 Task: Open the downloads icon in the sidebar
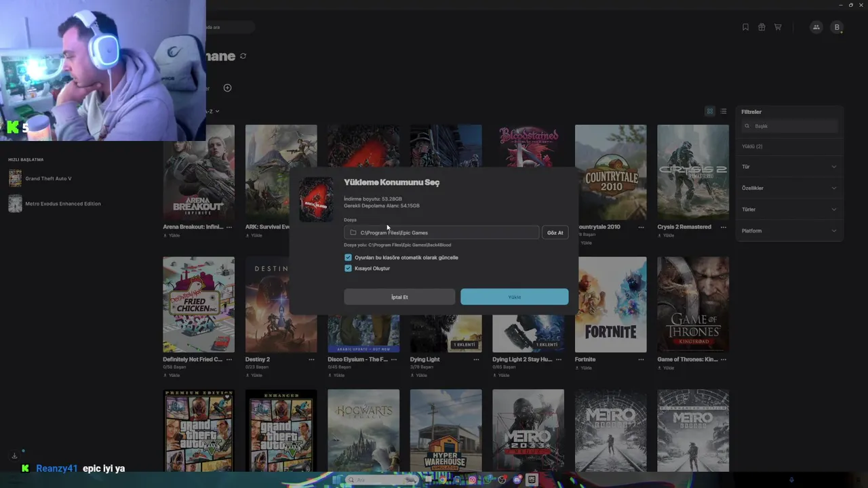click(x=14, y=455)
